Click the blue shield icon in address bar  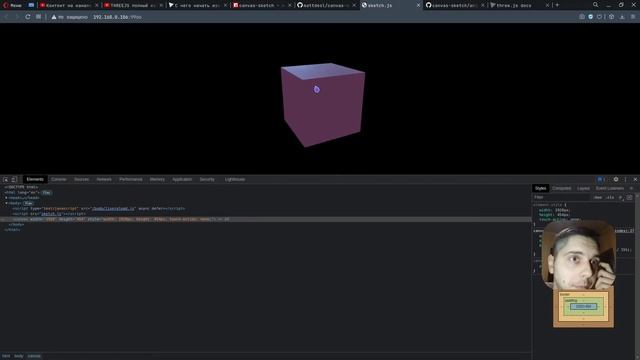pos(591,17)
